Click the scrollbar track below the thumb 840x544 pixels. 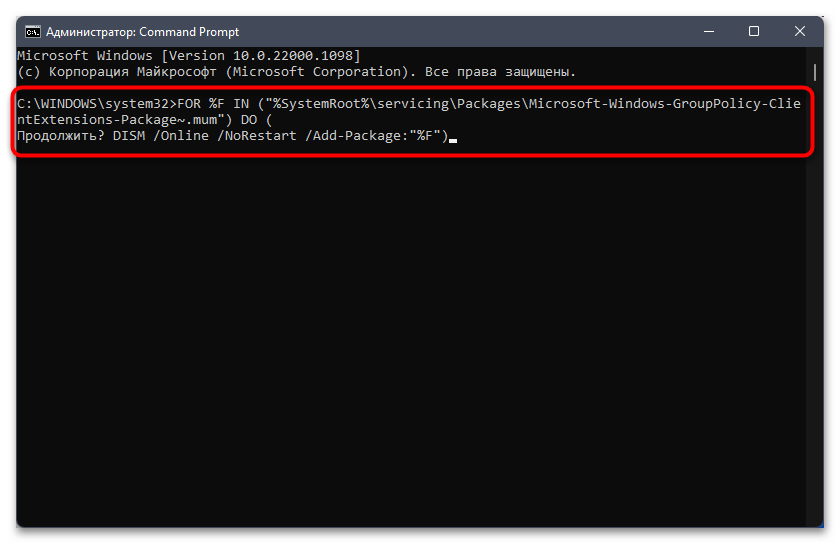[815, 300]
